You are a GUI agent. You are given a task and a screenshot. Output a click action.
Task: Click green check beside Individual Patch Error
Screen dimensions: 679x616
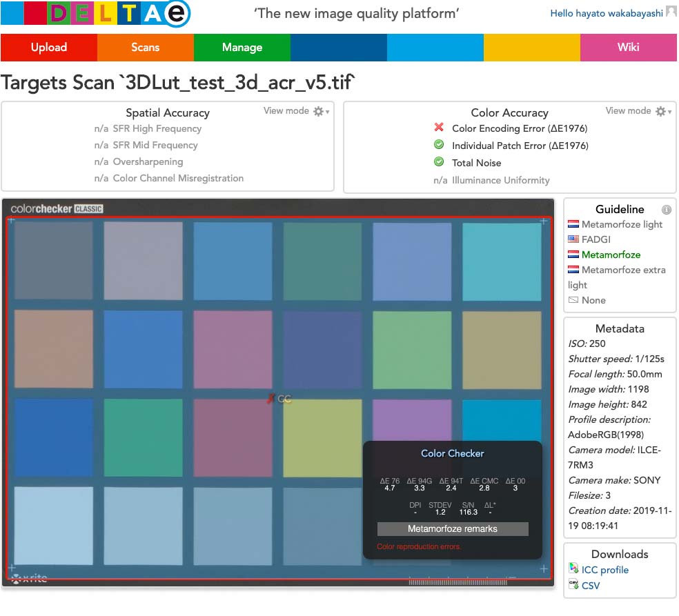click(x=439, y=145)
